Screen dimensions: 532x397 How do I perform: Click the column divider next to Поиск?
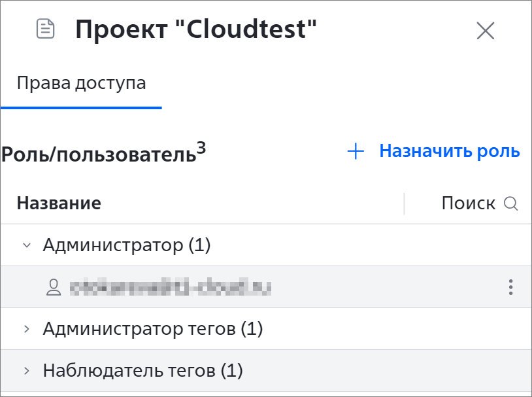click(x=404, y=204)
